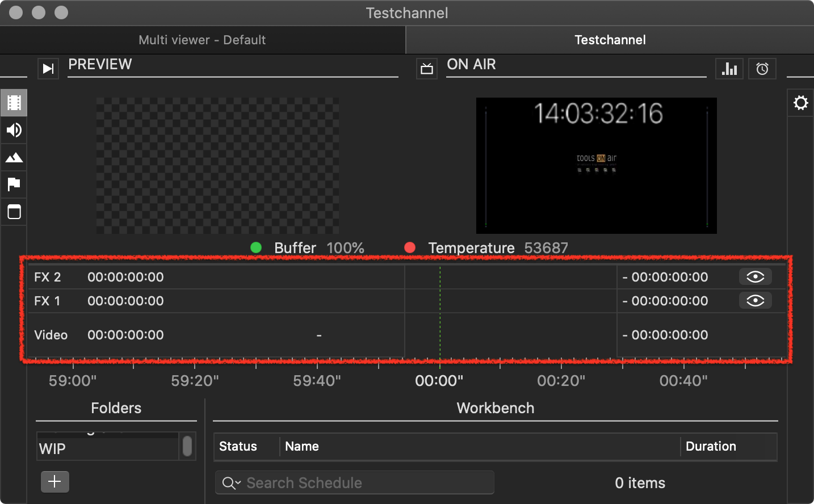
Task: Click the 00:40" timeline marker
Action: [683, 380]
